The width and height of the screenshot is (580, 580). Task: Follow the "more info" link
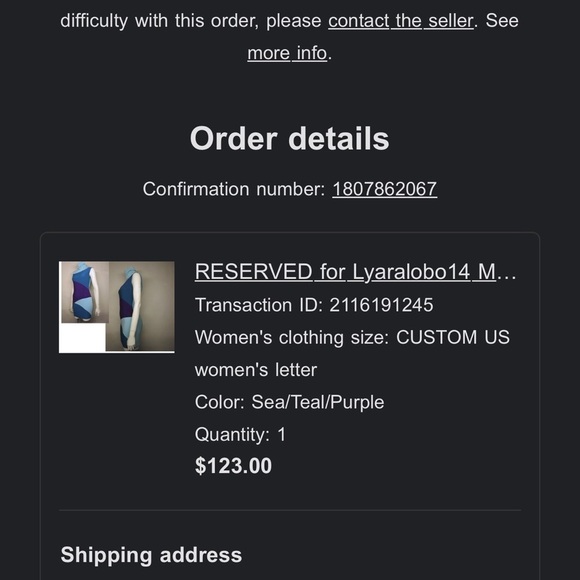[x=287, y=53]
